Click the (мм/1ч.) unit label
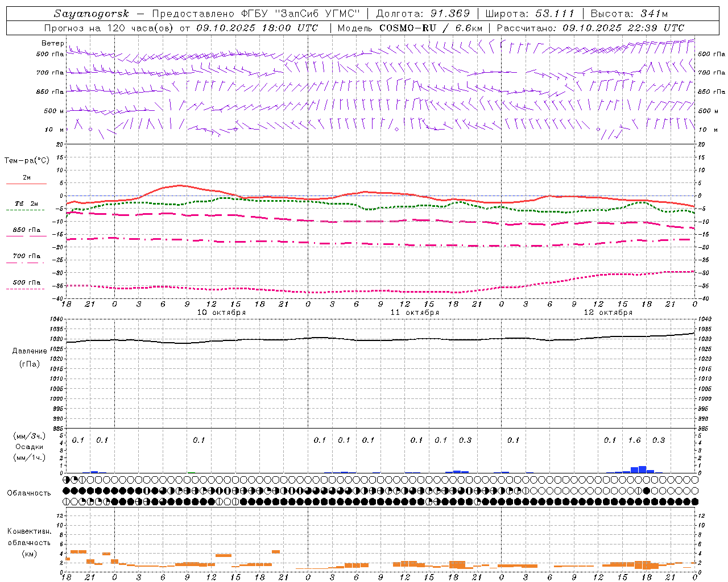728x582 pixels. click(29, 458)
